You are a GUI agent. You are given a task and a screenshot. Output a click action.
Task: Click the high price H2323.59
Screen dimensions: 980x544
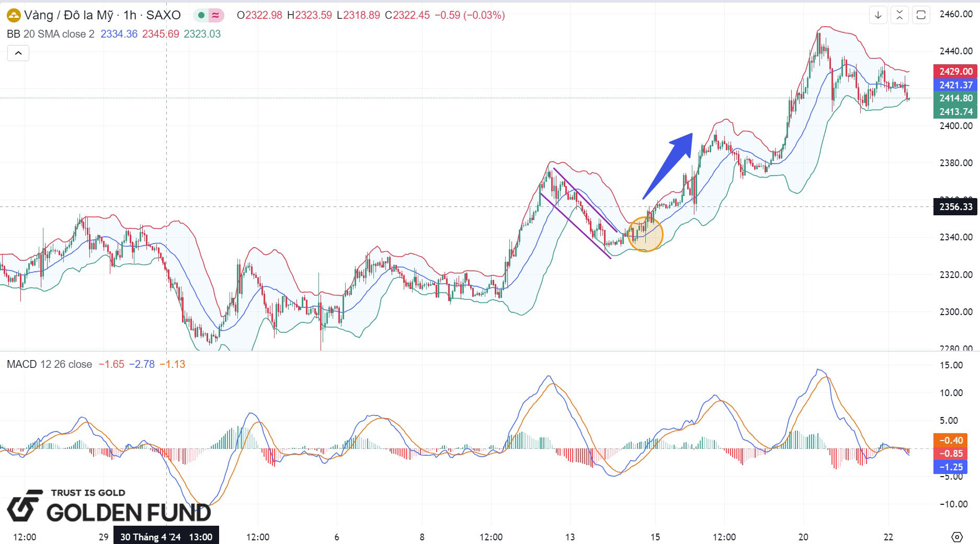(309, 15)
